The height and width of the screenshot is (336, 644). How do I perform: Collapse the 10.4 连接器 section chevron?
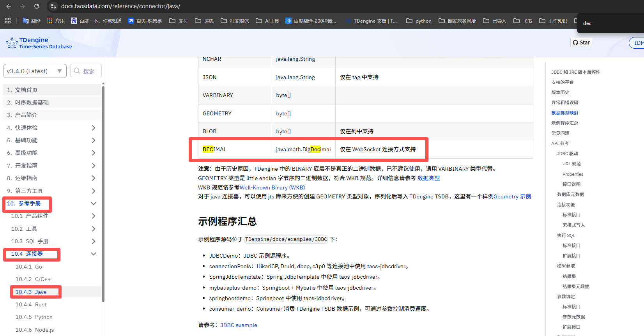click(x=93, y=254)
